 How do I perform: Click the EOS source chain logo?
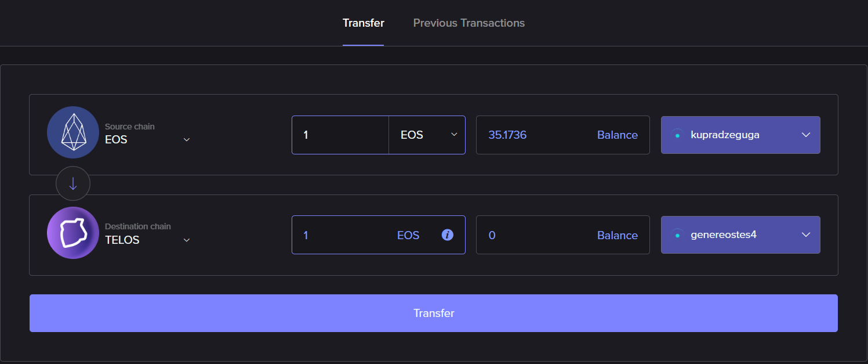pyautogui.click(x=73, y=132)
